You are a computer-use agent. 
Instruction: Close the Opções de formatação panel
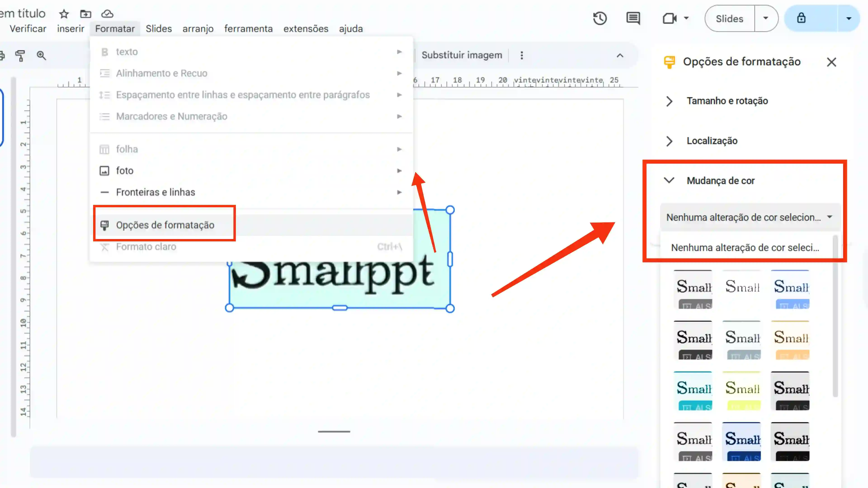[x=832, y=62]
